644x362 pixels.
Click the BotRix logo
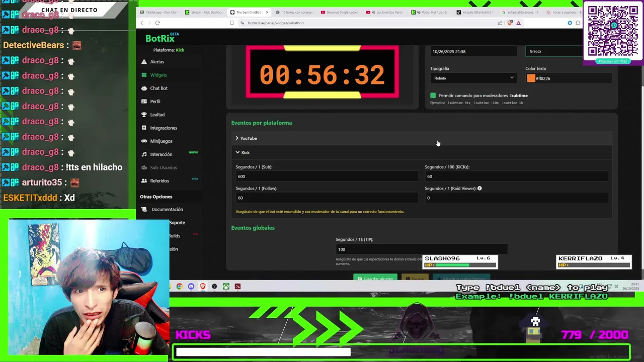point(160,39)
